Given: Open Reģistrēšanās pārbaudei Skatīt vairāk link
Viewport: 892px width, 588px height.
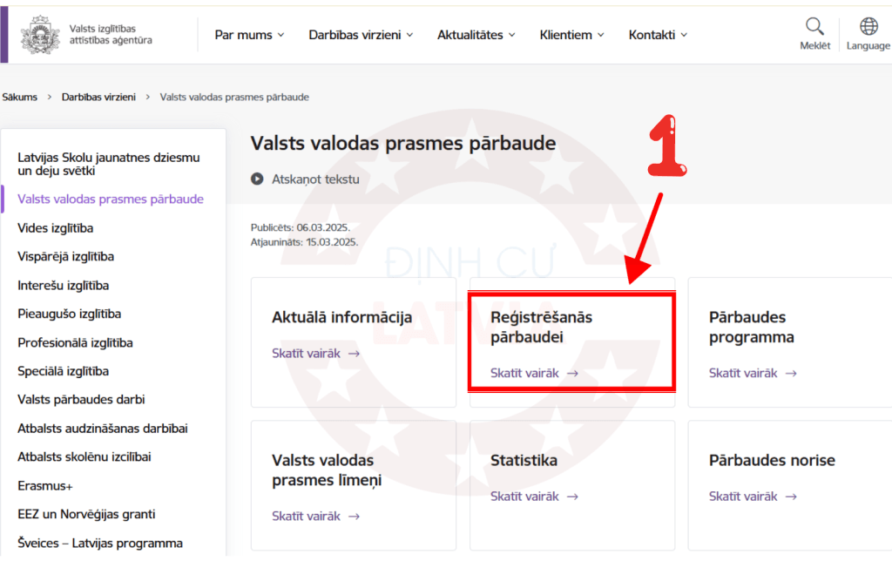Looking at the screenshot, I should [x=534, y=373].
